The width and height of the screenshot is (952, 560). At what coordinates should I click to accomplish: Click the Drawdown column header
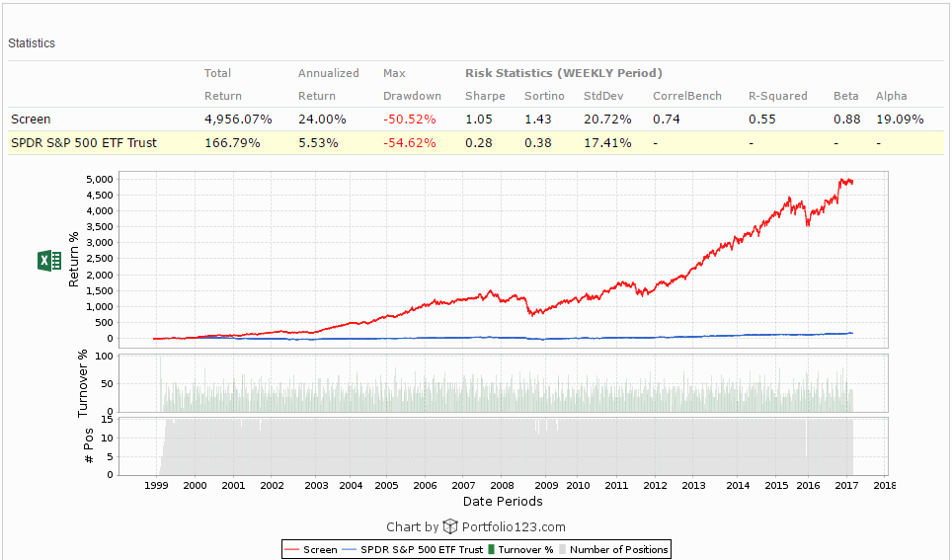coord(412,96)
